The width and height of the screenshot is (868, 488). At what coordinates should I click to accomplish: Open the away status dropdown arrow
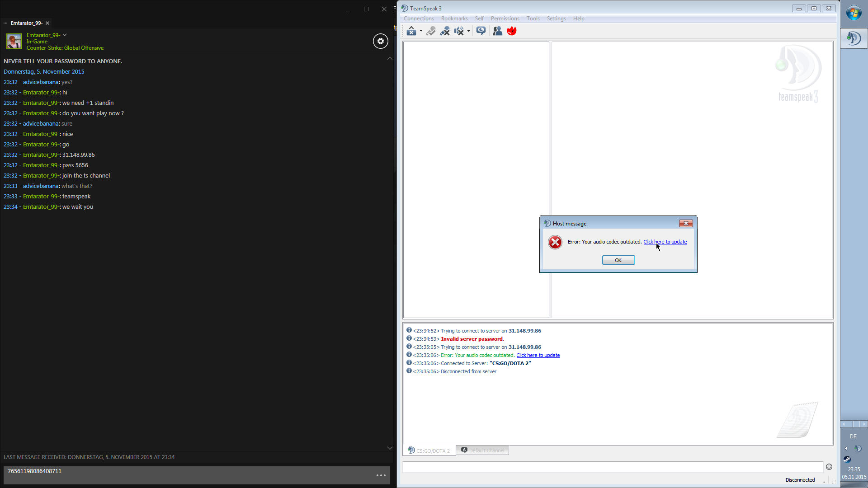(x=421, y=31)
